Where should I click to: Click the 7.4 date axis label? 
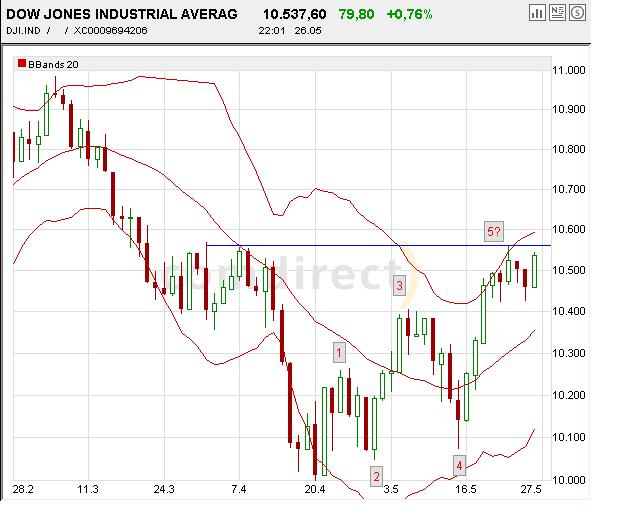238,489
